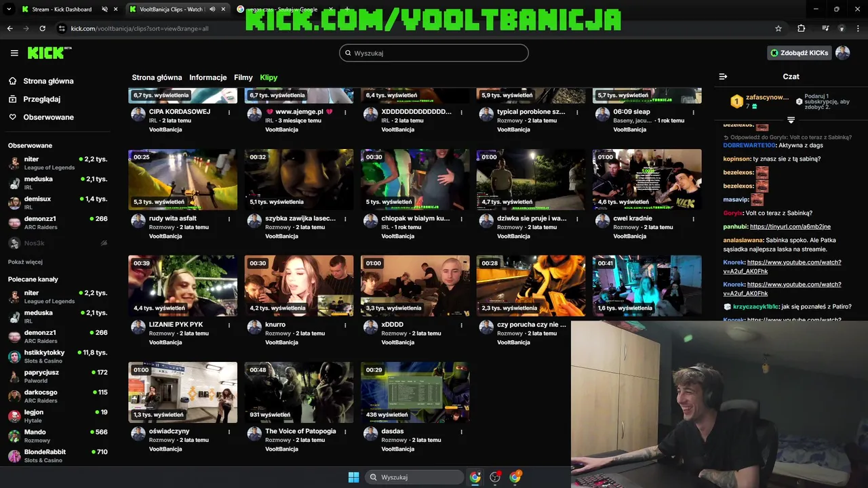Switch to the Filmy tab
This screenshot has width=868, height=488.
tap(243, 77)
